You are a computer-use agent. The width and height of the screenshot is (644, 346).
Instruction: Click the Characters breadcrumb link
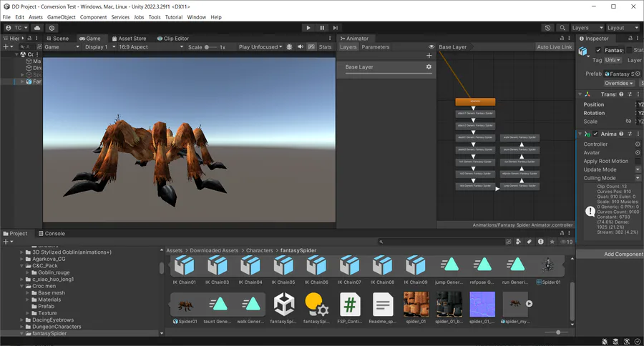coord(259,250)
